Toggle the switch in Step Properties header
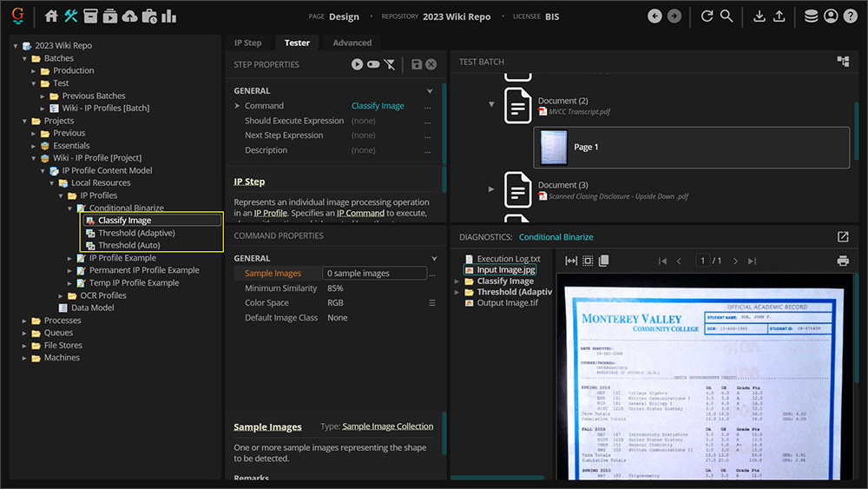Image resolution: width=868 pixels, height=489 pixels. click(373, 64)
